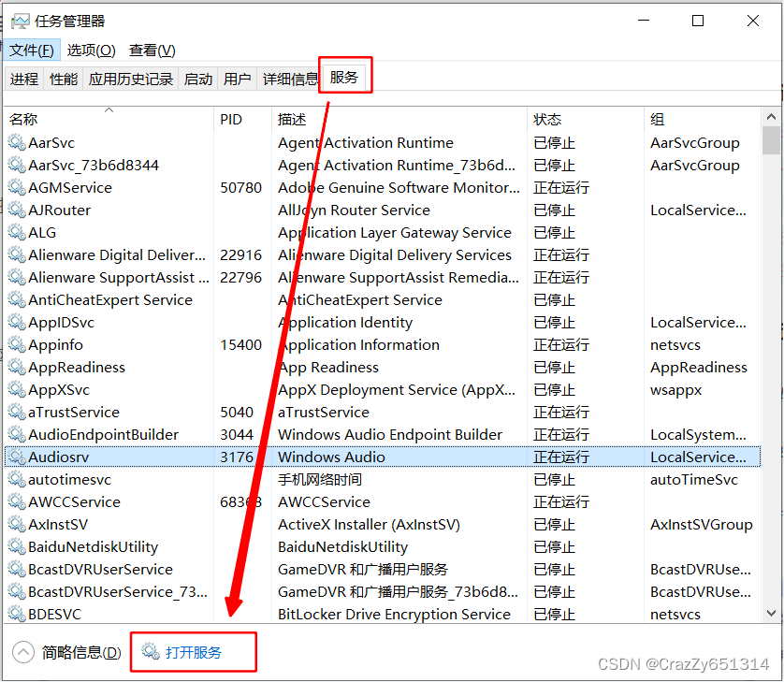This screenshot has width=784, height=682.
Task: Click the gear icon beside AGMService
Action: [17, 187]
